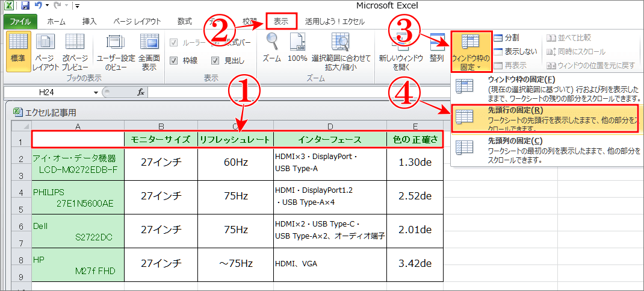Click the Dell S2722DC cell

tap(78, 231)
